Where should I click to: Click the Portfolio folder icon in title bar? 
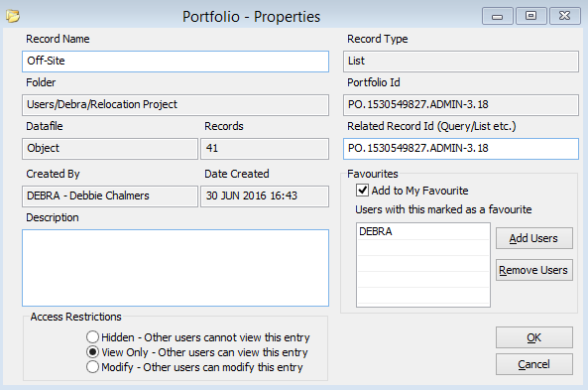click(12, 16)
